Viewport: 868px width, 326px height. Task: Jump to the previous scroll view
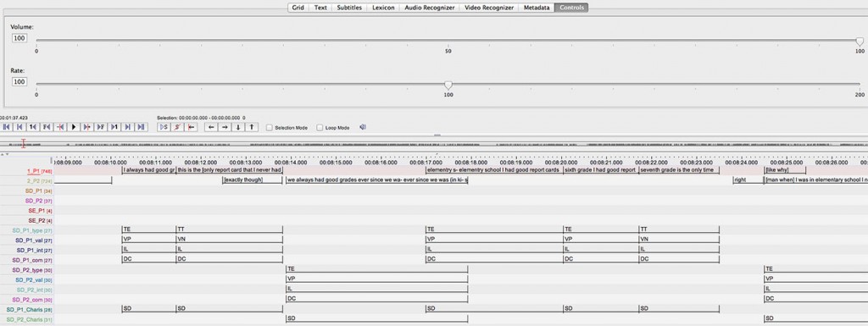click(x=20, y=127)
